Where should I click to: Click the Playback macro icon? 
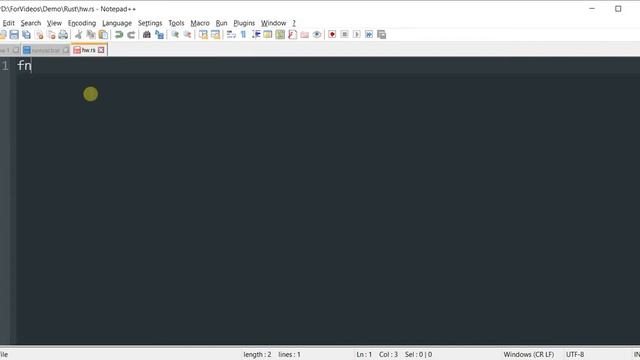(356, 35)
